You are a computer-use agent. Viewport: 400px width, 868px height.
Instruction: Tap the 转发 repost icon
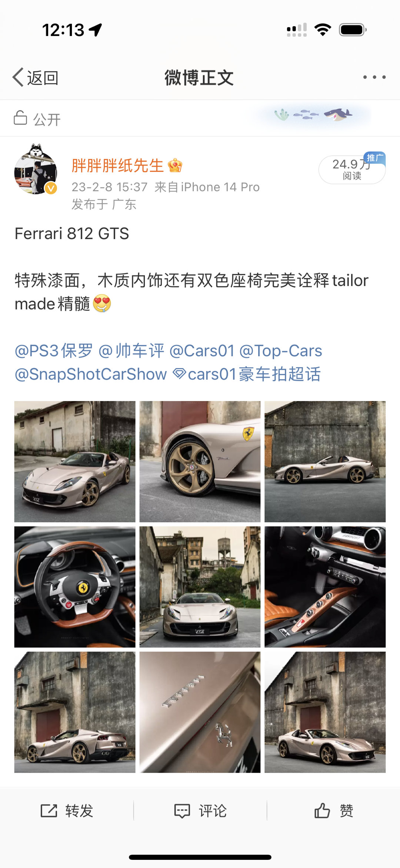click(x=49, y=811)
